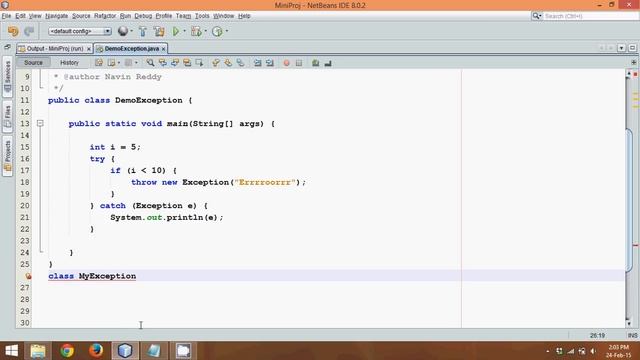Open the Tools menu

[202, 16]
